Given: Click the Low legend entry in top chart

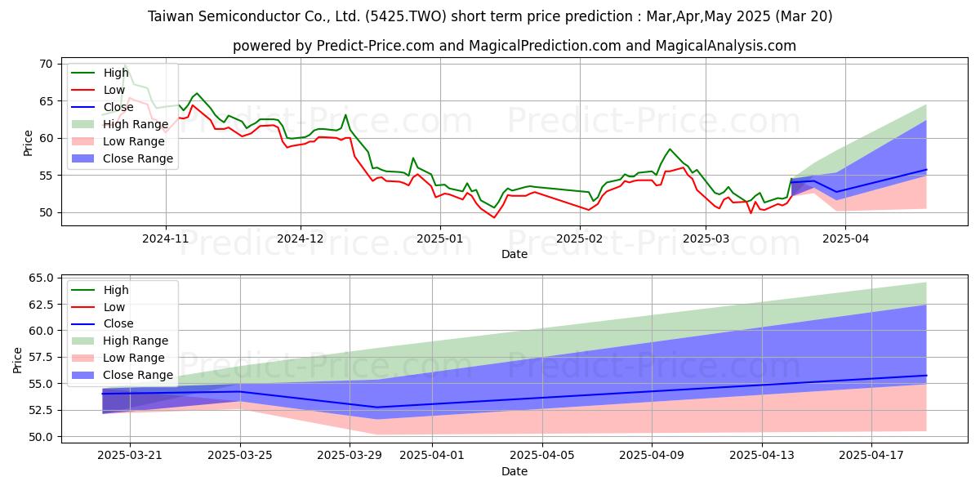Looking at the screenshot, I should (x=98, y=90).
